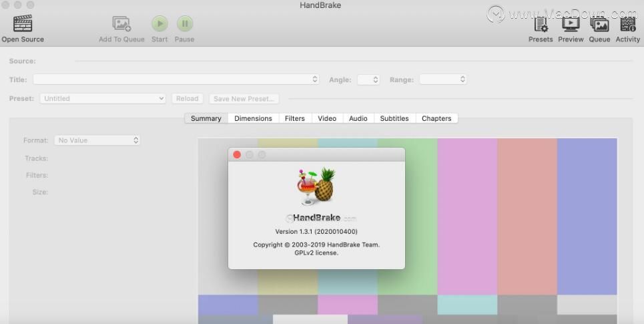Click the Add To Queue icon
The image size is (644, 324).
coord(121,23)
